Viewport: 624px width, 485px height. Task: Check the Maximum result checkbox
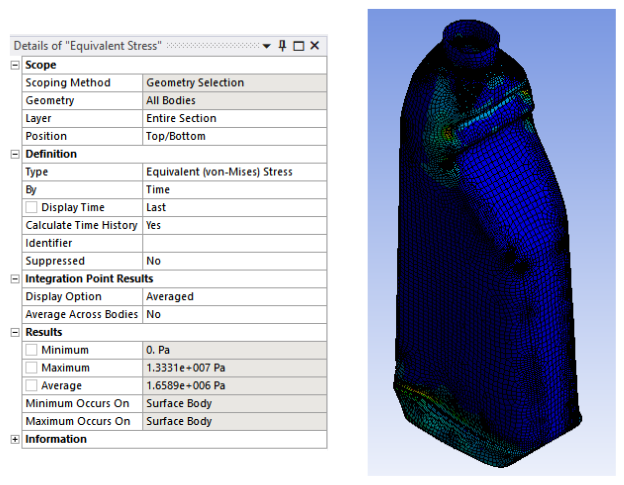pyautogui.click(x=32, y=368)
